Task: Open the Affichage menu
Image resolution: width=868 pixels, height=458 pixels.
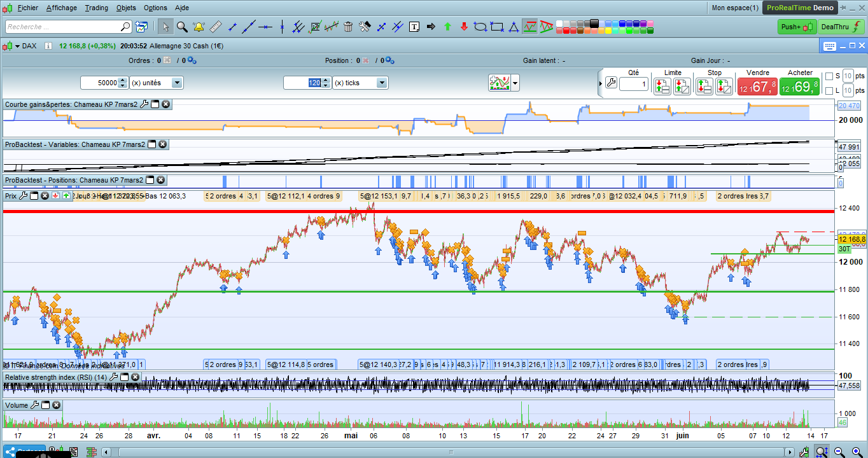Action: pyautogui.click(x=62, y=8)
